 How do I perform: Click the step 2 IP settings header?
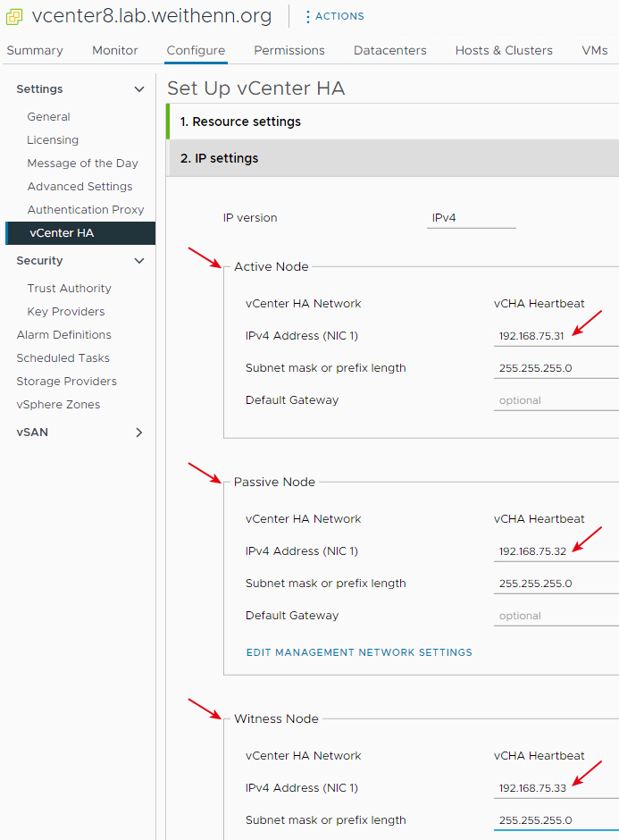[x=394, y=158]
